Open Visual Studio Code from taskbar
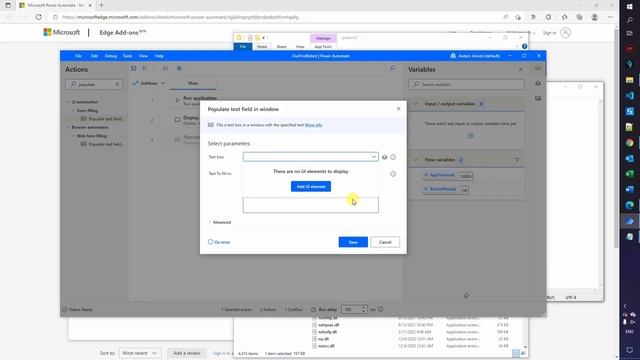This screenshot has width=640, height=360. [629, 96]
